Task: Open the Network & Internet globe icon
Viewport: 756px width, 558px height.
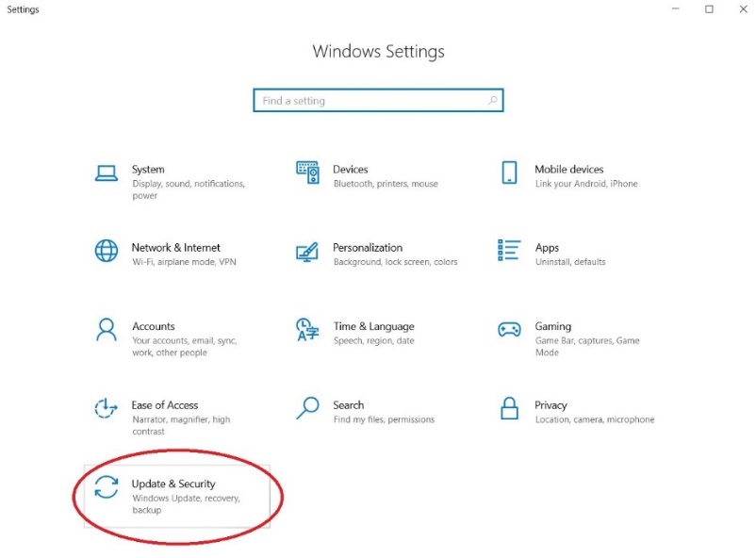Action: 107,251
